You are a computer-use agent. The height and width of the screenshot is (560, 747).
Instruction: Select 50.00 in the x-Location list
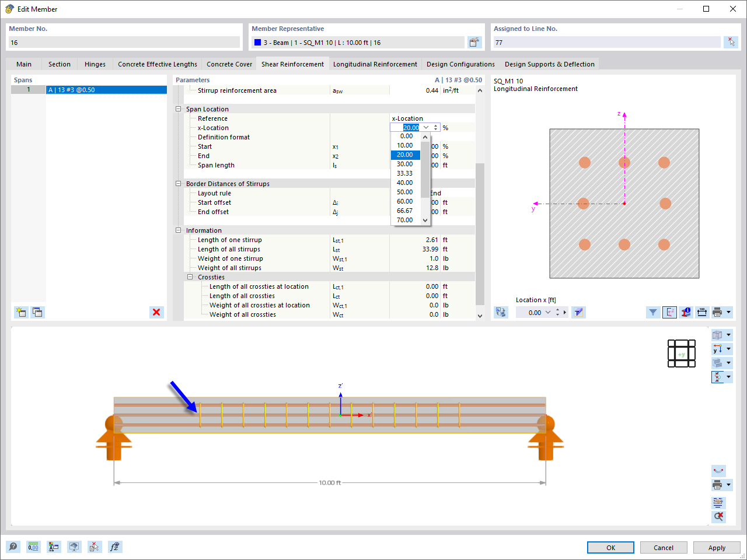(405, 192)
